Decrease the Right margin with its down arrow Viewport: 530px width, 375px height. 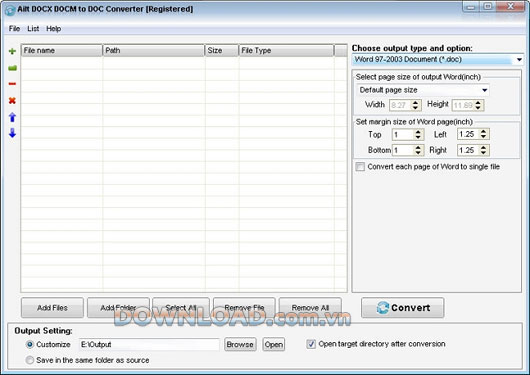click(483, 153)
